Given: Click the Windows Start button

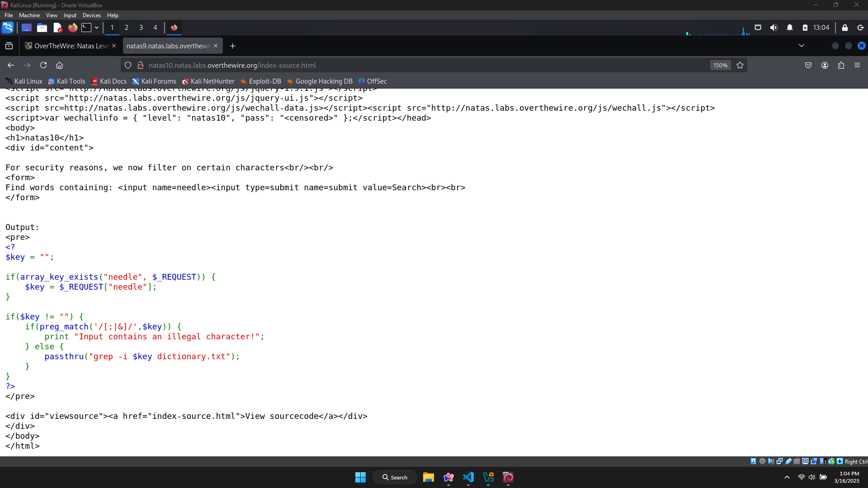Looking at the screenshot, I should point(360,477).
